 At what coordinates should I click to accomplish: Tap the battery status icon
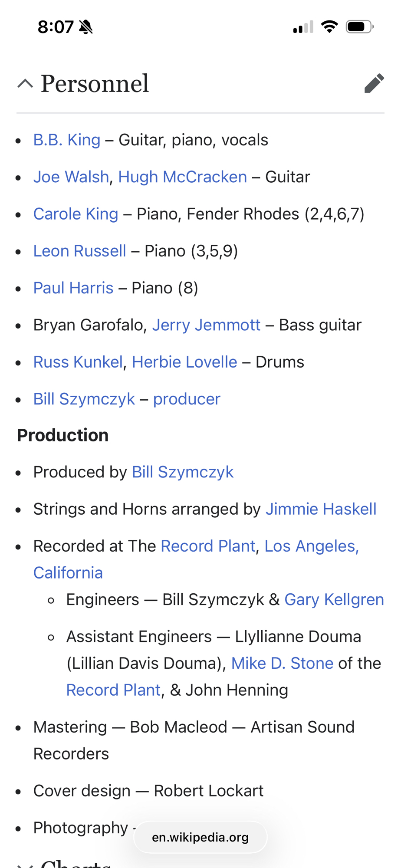[359, 27]
